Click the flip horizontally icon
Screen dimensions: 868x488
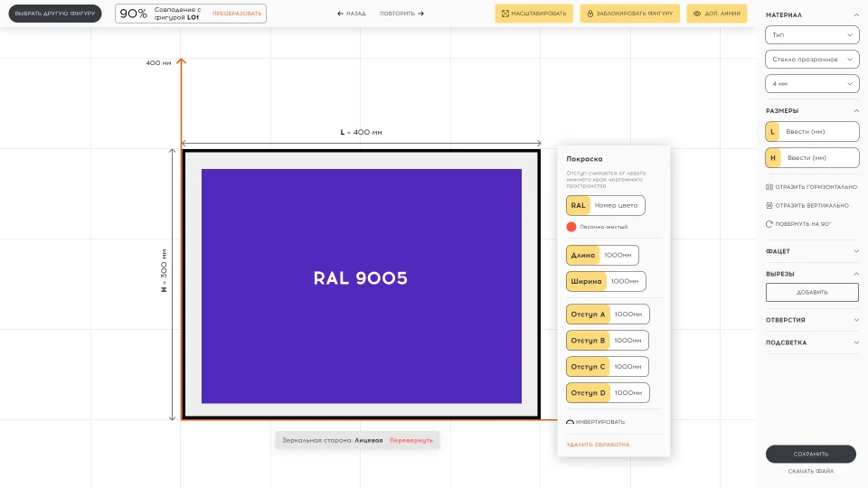pyautogui.click(x=769, y=187)
